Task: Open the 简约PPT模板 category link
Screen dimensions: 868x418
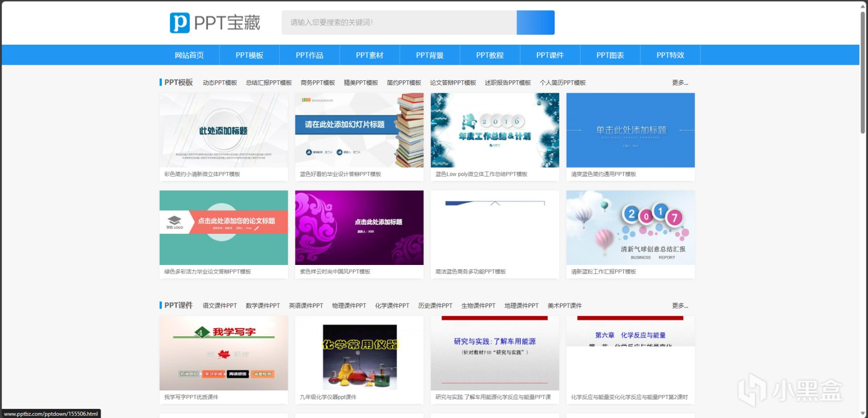Action: tap(404, 83)
